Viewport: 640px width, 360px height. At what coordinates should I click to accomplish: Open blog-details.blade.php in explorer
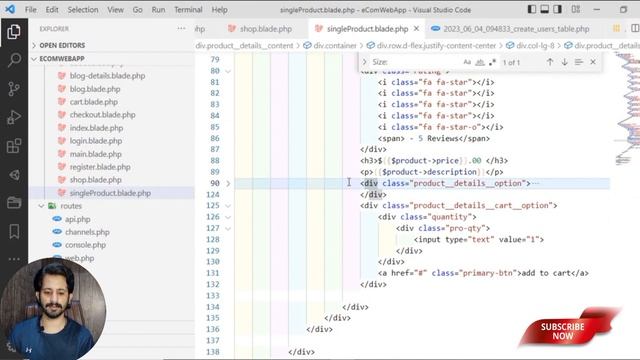click(x=107, y=76)
